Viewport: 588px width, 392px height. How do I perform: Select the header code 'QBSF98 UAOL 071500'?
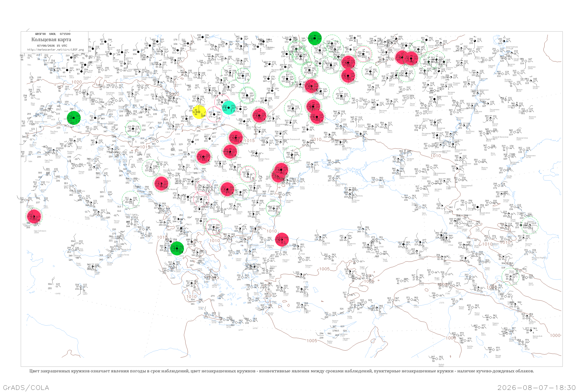point(53,34)
